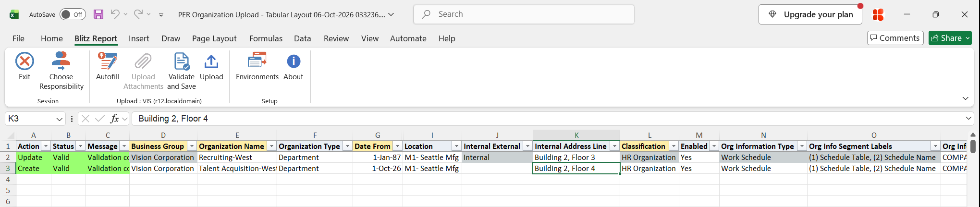The image size is (980, 207).
Task: Open Environments setup
Action: (257, 66)
